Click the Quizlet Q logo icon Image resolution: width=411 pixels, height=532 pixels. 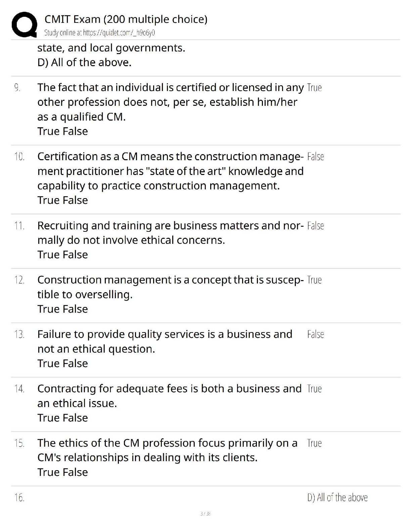(24, 25)
